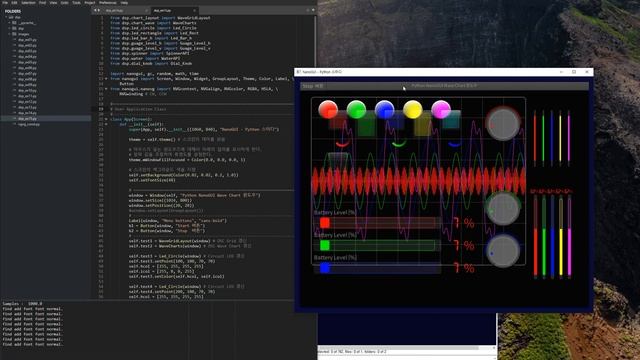Click the Stop button in NanoGUI window
The image size is (640, 360).
coord(313,86)
